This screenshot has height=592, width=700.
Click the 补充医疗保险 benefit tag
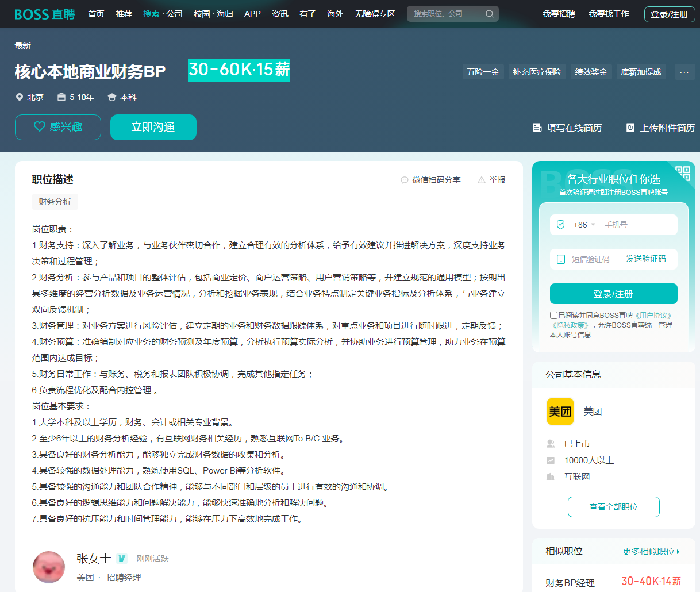[x=537, y=72]
